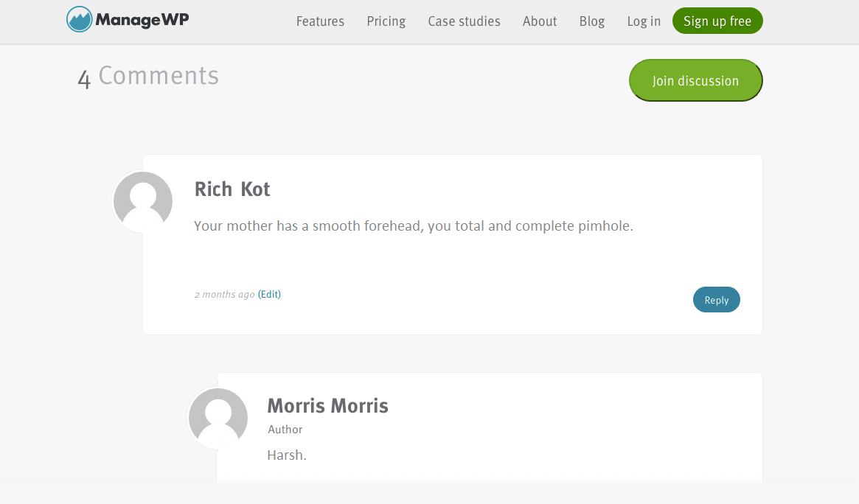Click the Morris Morris author name
The image size is (859, 504).
pyautogui.click(x=327, y=406)
